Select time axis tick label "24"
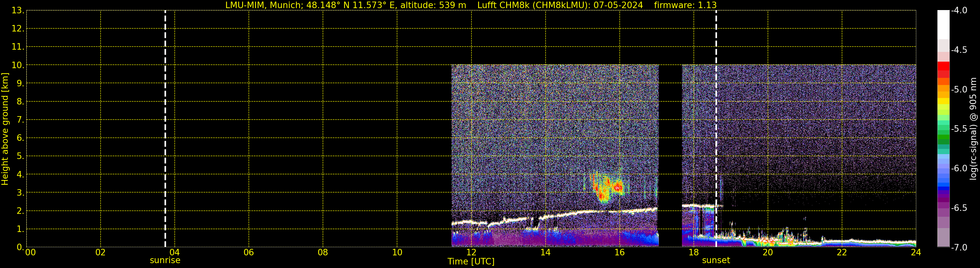This screenshot has width=980, height=268. click(x=916, y=252)
